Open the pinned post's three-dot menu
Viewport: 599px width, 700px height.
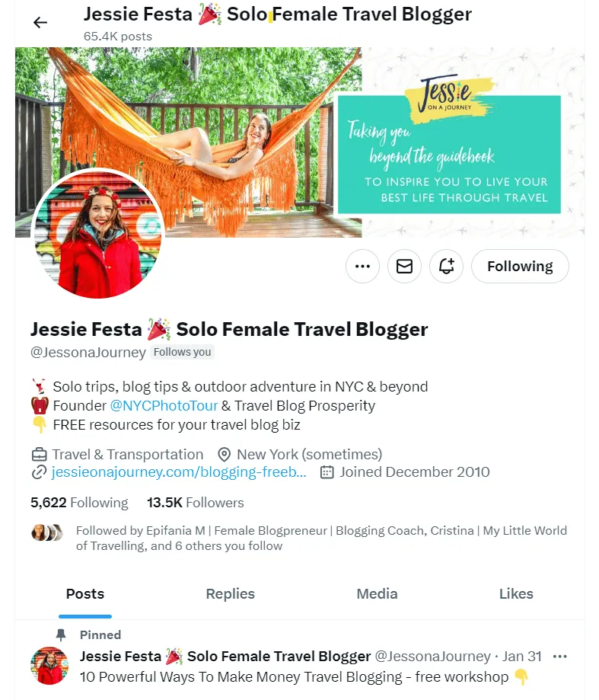pyautogui.click(x=559, y=657)
